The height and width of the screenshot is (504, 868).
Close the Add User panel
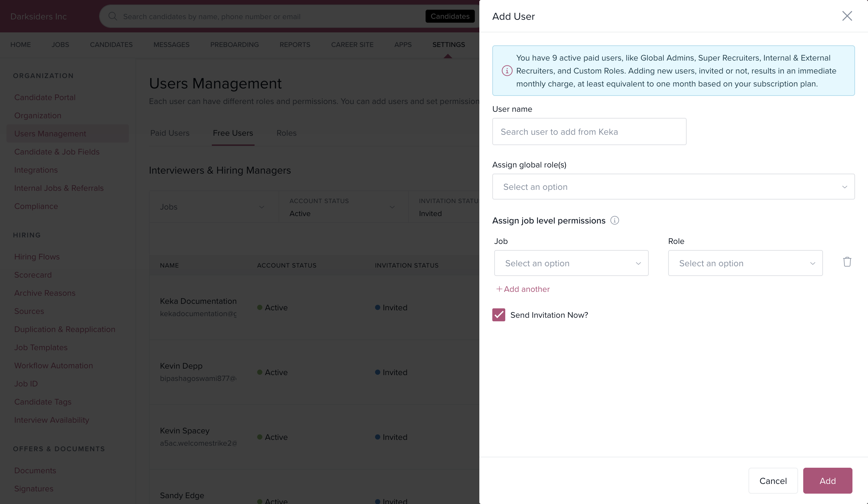tap(847, 16)
